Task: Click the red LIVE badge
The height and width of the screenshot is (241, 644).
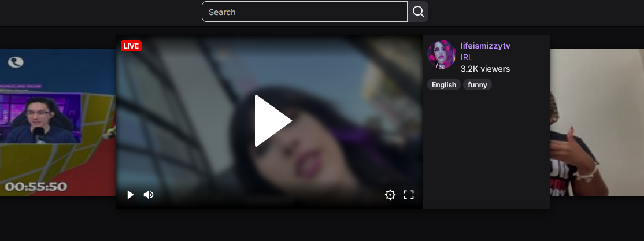Action: (131, 46)
